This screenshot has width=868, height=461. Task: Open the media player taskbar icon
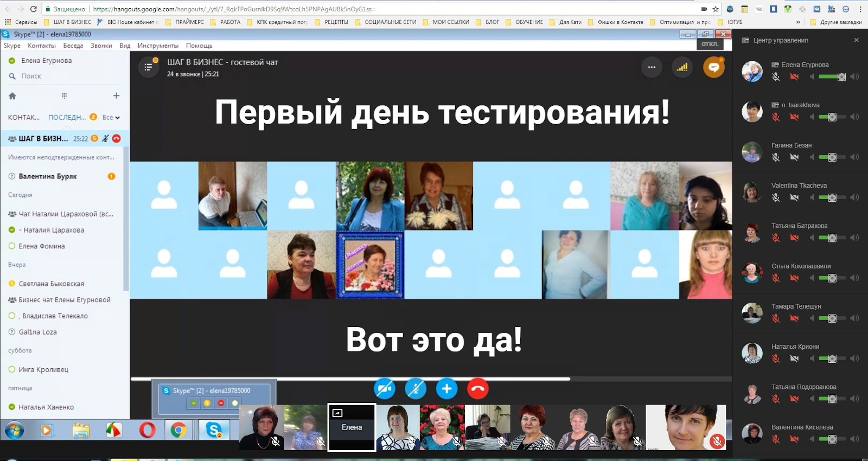(x=47, y=430)
